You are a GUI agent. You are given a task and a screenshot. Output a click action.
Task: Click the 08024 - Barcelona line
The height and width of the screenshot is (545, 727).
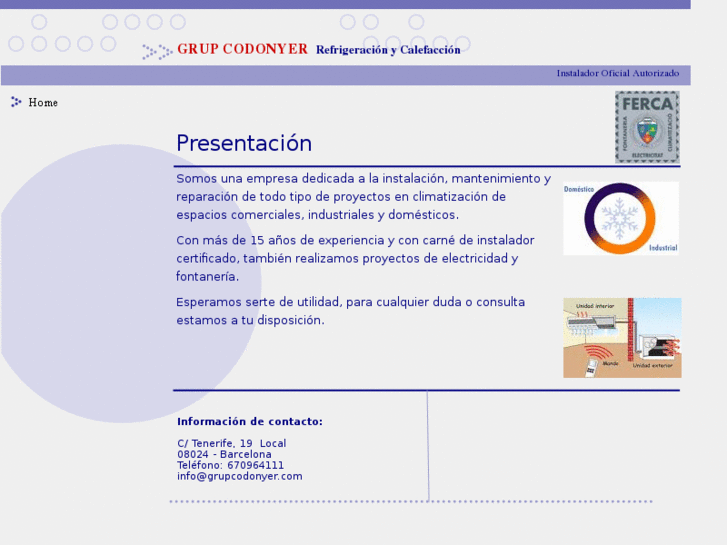click(x=224, y=455)
